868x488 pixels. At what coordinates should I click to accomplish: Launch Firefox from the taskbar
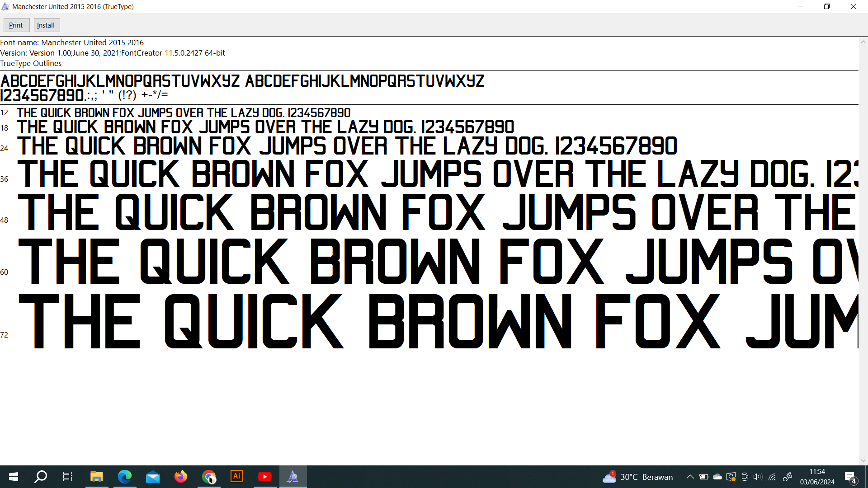(181, 477)
